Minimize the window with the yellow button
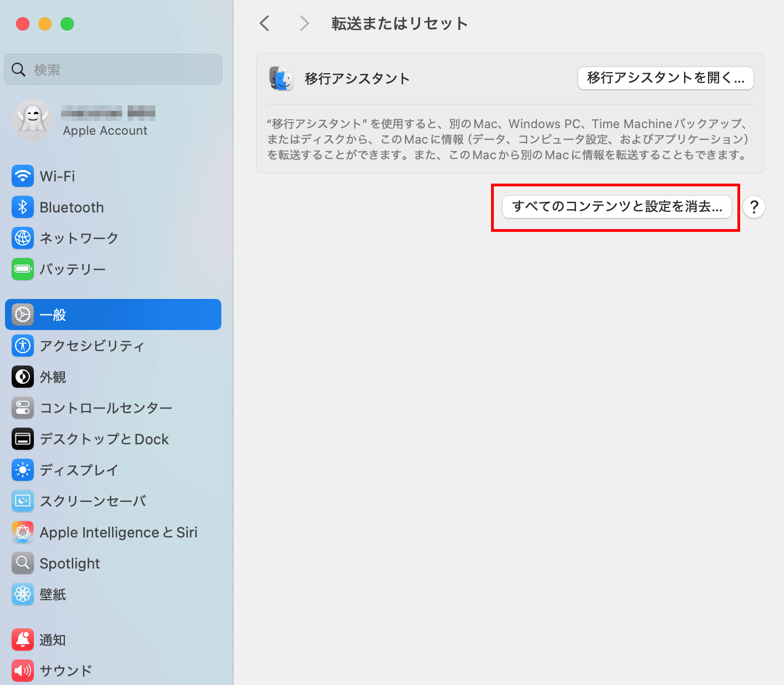 (x=45, y=24)
